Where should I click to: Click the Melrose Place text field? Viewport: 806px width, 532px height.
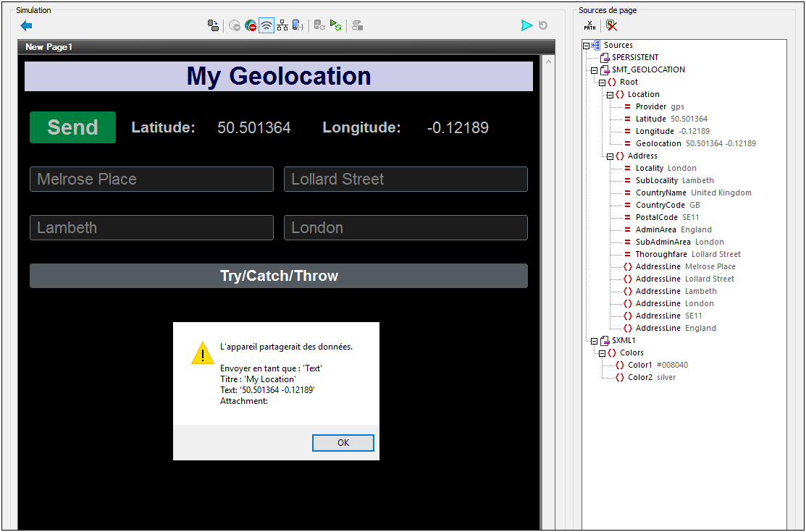pos(151,180)
